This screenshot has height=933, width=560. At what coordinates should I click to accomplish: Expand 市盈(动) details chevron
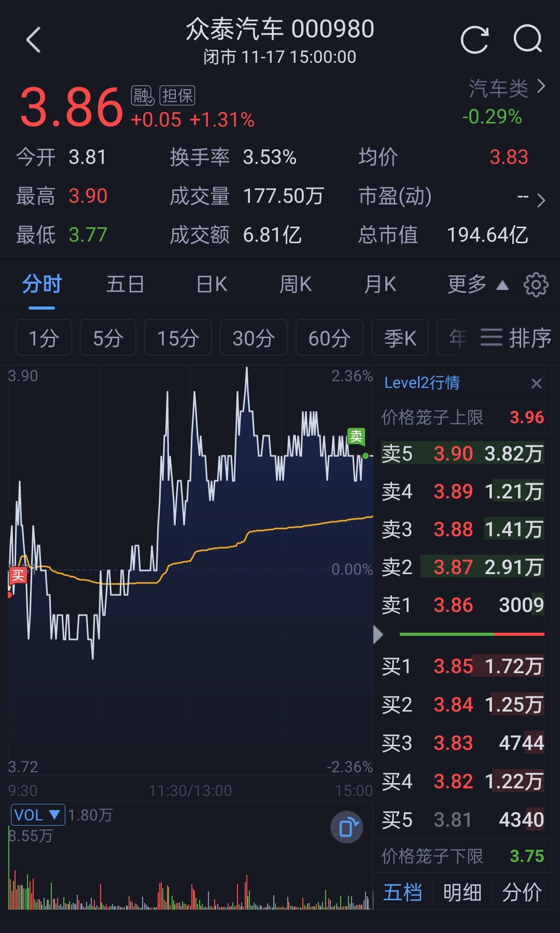[541, 200]
